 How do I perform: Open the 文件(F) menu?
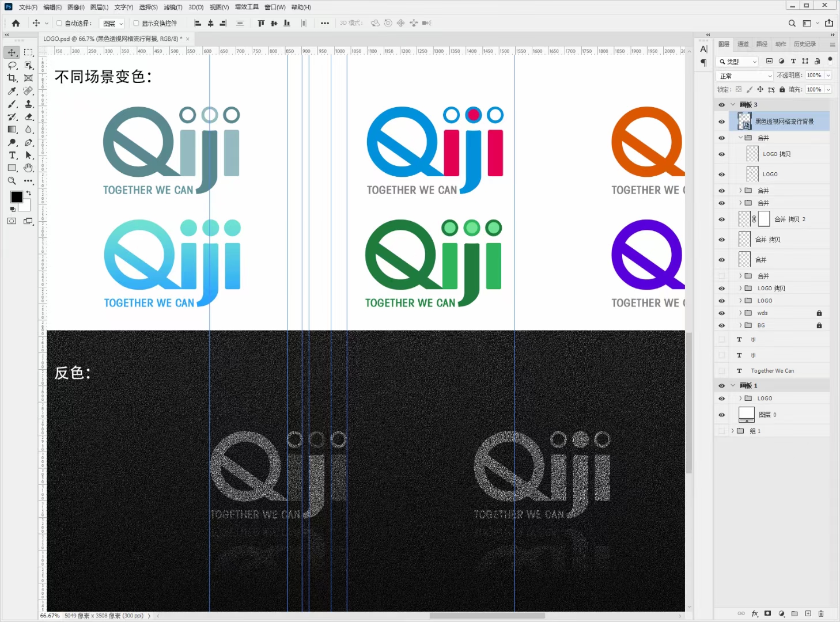[x=28, y=7]
